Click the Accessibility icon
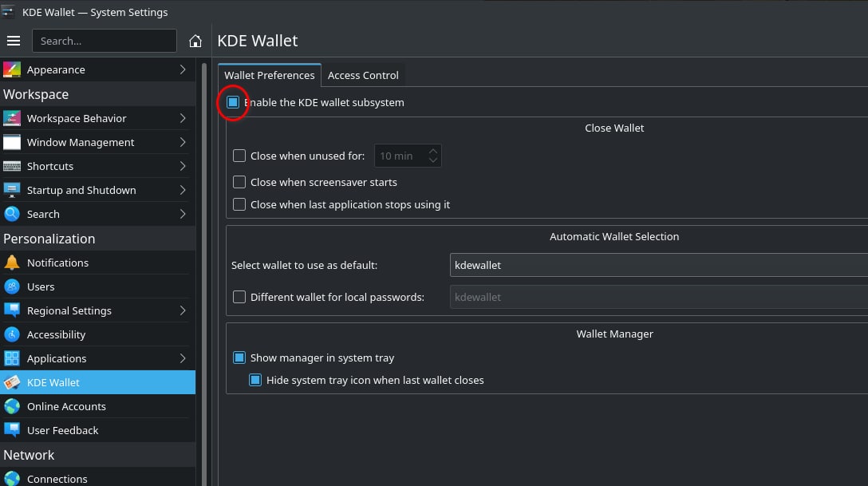This screenshot has width=868, height=486. 12,334
